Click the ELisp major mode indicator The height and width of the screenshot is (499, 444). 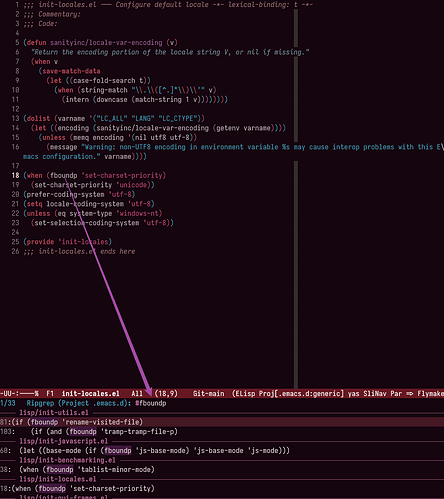[245, 394]
